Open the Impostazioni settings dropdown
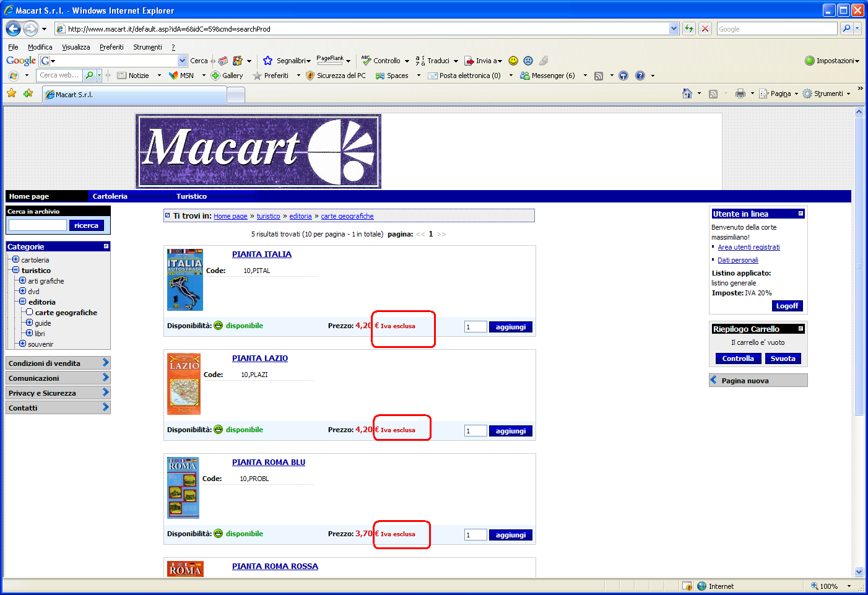The height and width of the screenshot is (595, 868). [x=832, y=61]
